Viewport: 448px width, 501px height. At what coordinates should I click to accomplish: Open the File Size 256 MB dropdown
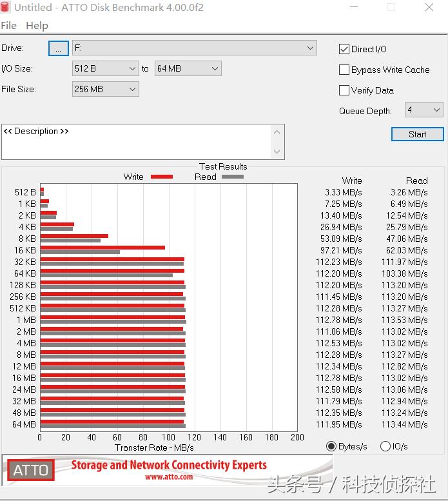pyautogui.click(x=105, y=89)
